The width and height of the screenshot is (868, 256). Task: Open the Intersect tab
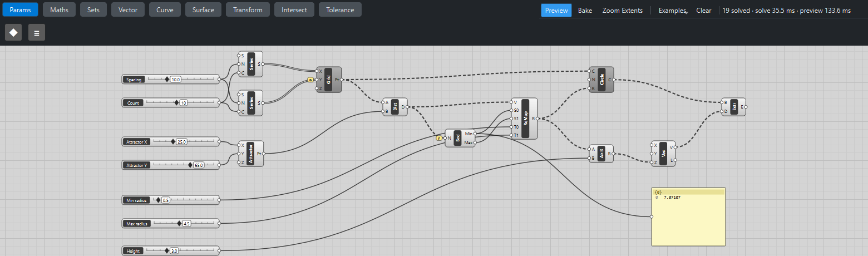pyautogui.click(x=294, y=9)
